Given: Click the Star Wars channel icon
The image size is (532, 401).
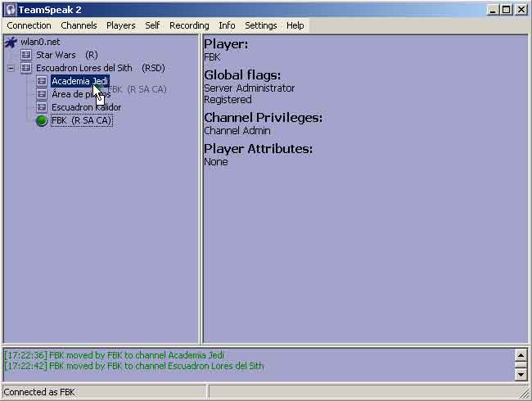Looking at the screenshot, I should [26, 55].
